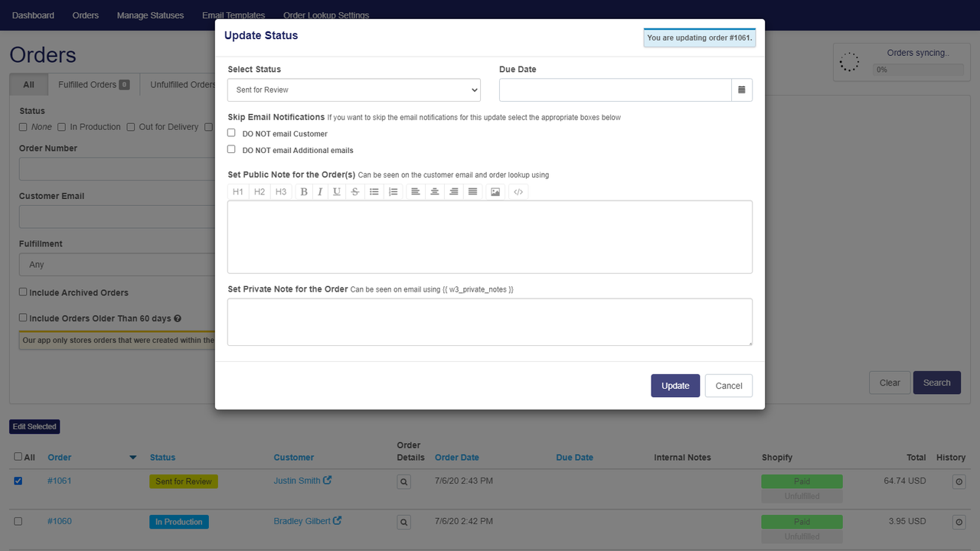The image size is (980, 551).
Task: Toggle the select All orders checkbox
Action: (18, 457)
